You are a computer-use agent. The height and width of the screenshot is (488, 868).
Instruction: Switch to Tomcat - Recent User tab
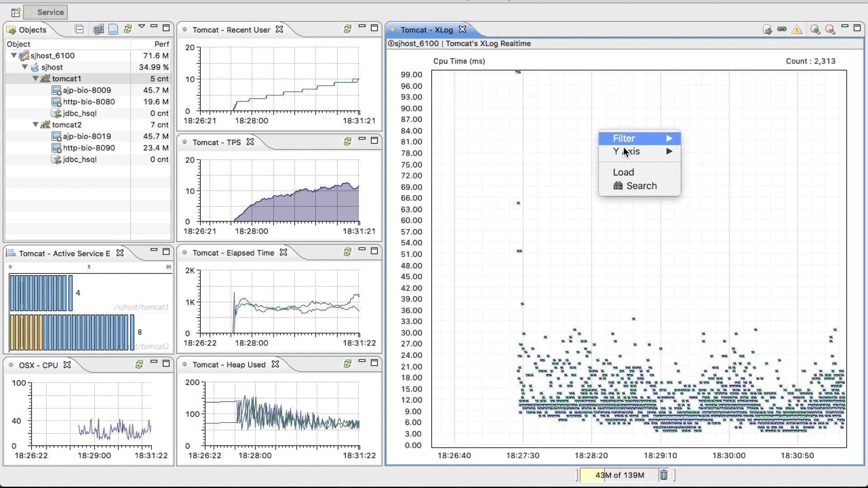pos(231,30)
